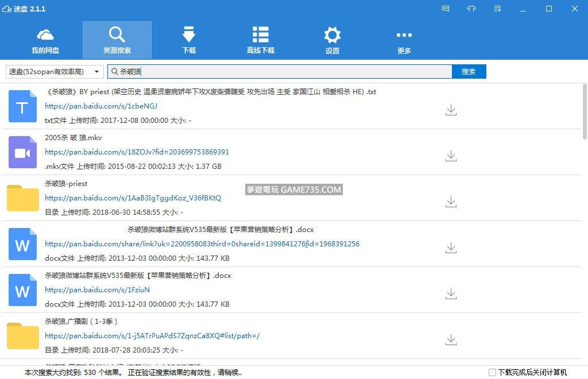Viewport: 588px width, 379px height.
Task: Select title 2005杀 破 狼.mkv
Action: tap(73, 138)
